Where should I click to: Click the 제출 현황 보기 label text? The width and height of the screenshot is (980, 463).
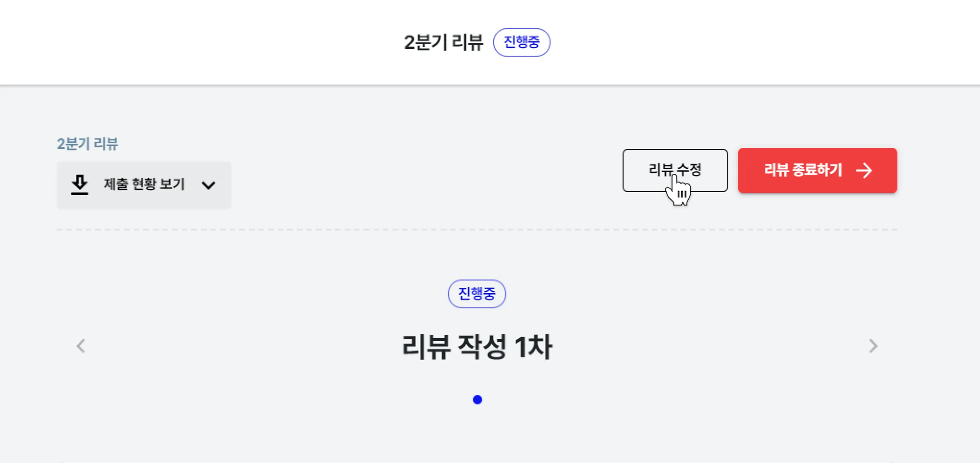144,184
